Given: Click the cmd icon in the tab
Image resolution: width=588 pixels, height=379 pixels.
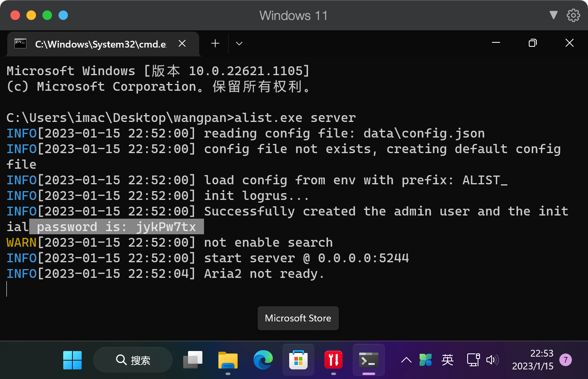Looking at the screenshot, I should [x=20, y=44].
